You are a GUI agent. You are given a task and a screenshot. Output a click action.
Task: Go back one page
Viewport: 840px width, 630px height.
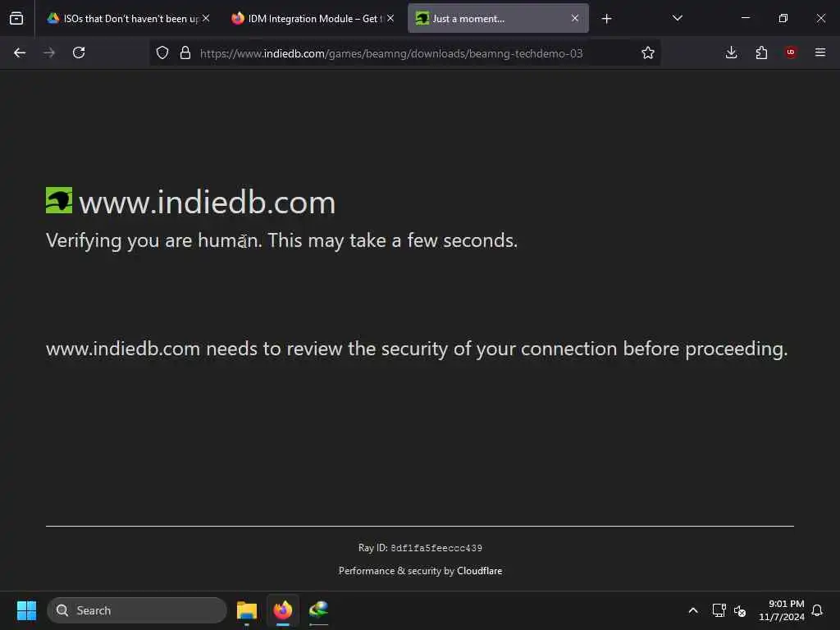click(20, 52)
